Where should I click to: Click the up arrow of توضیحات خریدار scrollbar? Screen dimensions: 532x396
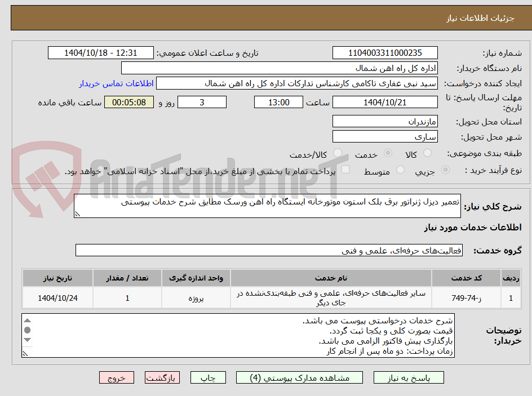[28, 321]
